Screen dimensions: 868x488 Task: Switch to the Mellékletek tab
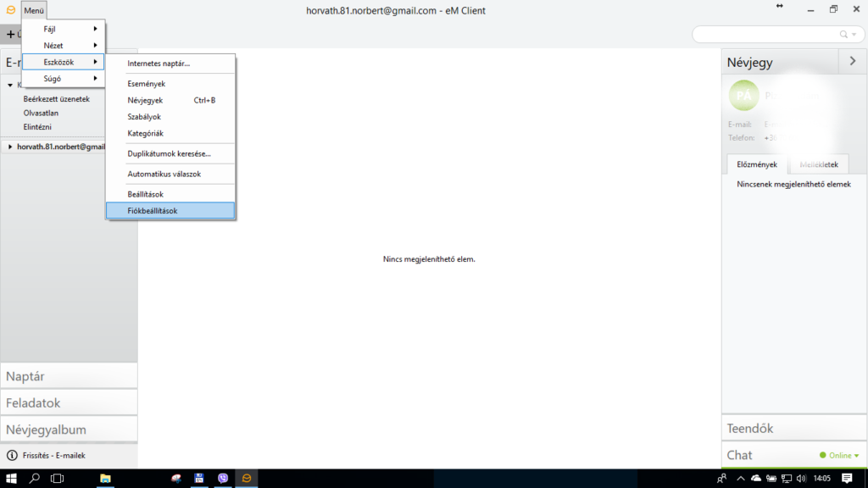pyautogui.click(x=819, y=164)
